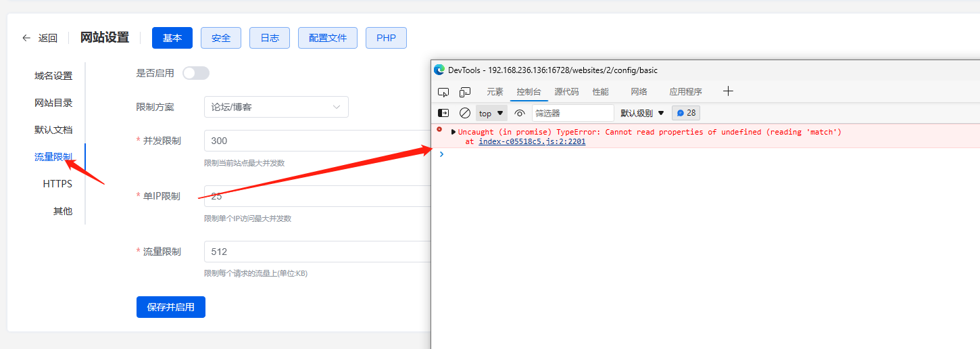This screenshot has height=349, width=980.
Task: Open the DevTools 控制台 tab
Action: pos(529,92)
